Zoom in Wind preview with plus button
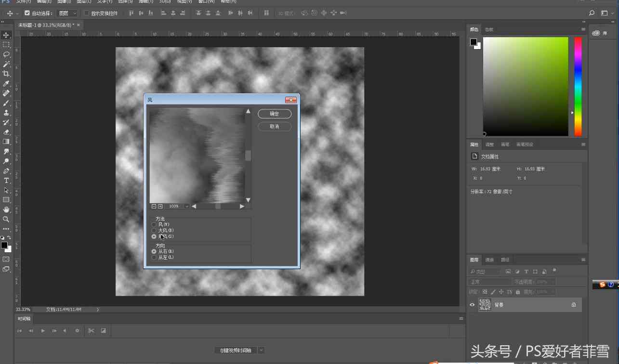The width and height of the screenshot is (619, 364). [160, 206]
